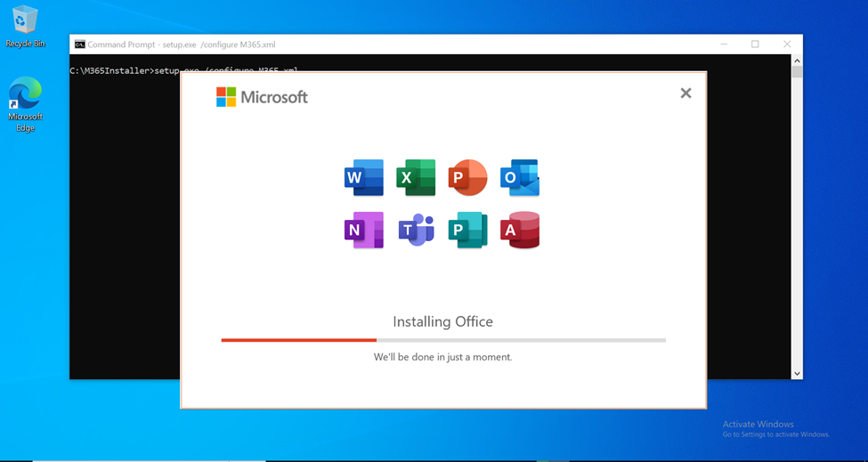The image size is (868, 462).
Task: Click the Installing Office progress bar
Action: [x=443, y=340]
